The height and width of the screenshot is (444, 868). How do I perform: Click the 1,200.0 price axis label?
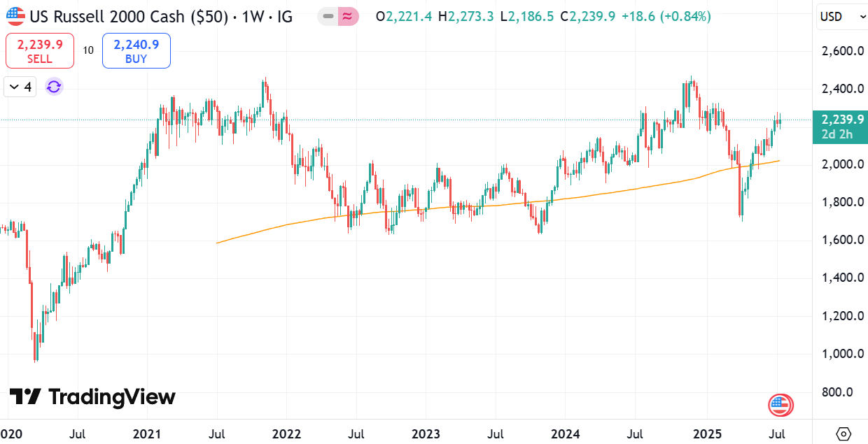(842, 315)
